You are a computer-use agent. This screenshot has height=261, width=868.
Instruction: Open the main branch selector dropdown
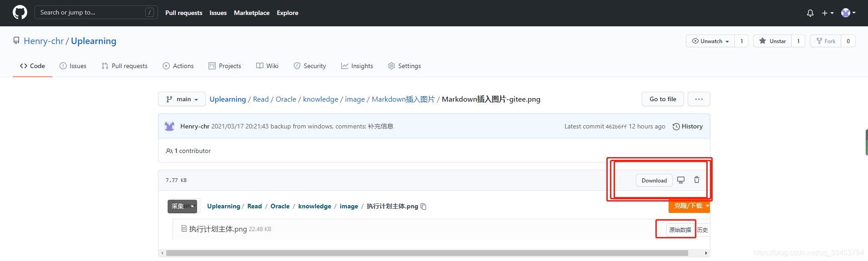pyautogui.click(x=182, y=99)
